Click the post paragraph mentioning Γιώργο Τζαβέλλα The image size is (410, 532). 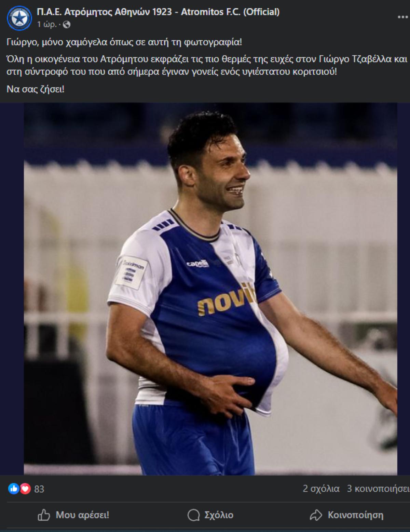[x=207, y=66]
